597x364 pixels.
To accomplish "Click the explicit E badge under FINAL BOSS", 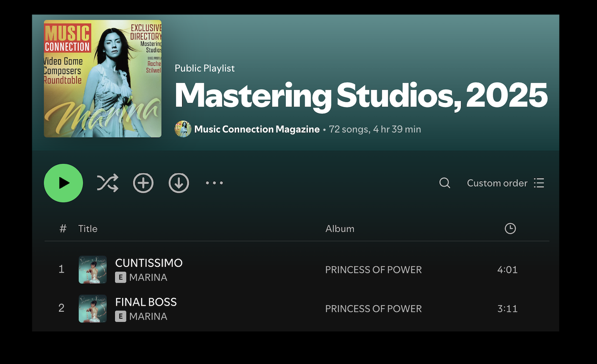I will tap(121, 317).
